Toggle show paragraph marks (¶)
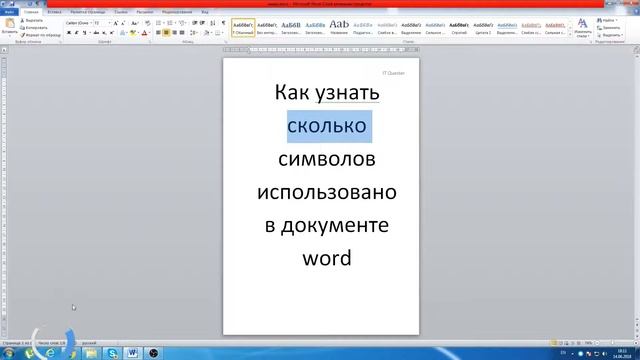The height and width of the screenshot is (360, 640). coord(223,23)
